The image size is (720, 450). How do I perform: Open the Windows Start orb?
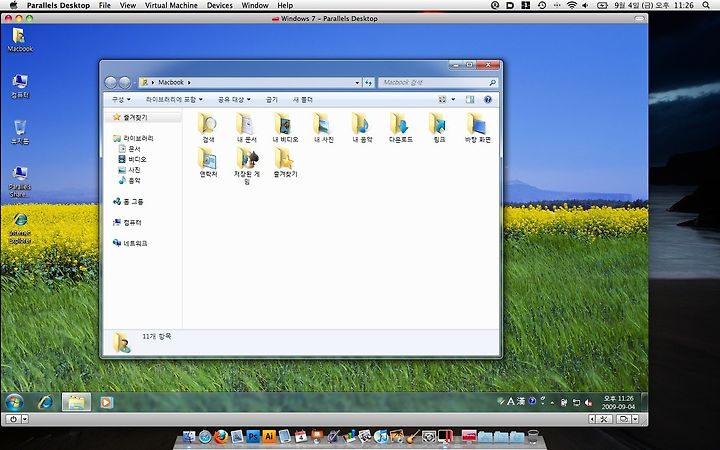tap(14, 403)
